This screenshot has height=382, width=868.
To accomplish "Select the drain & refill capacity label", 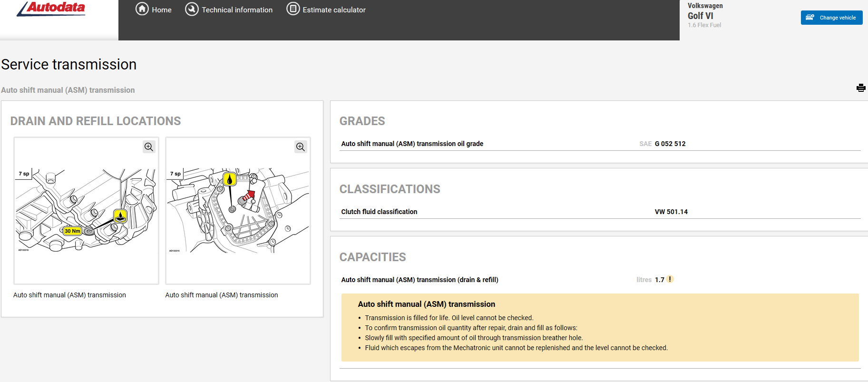I will point(419,280).
